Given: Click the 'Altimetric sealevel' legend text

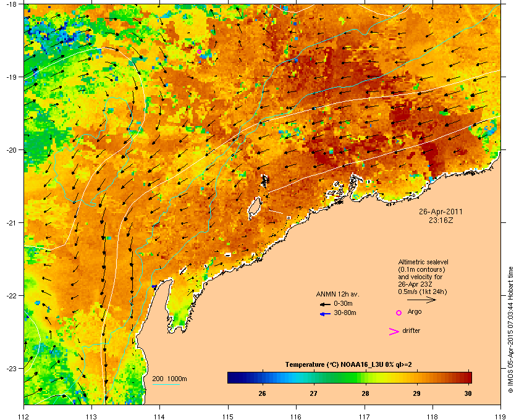Looking at the screenshot, I should coord(423,262).
